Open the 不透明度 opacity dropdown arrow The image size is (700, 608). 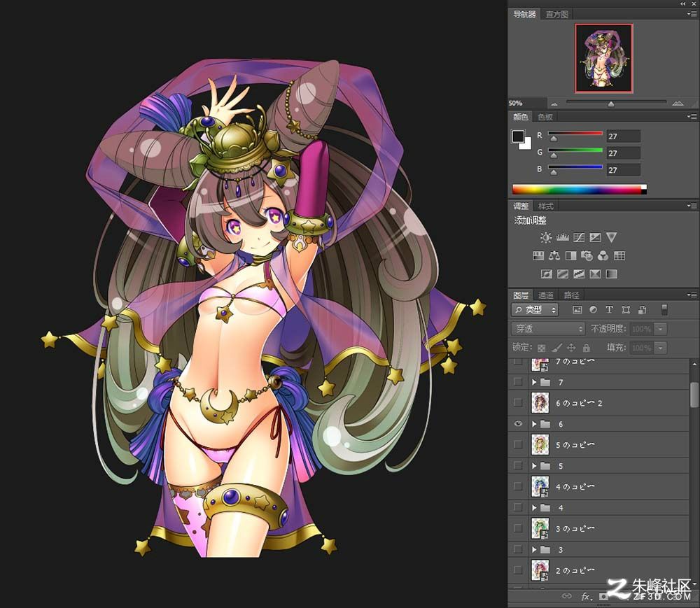[660, 329]
